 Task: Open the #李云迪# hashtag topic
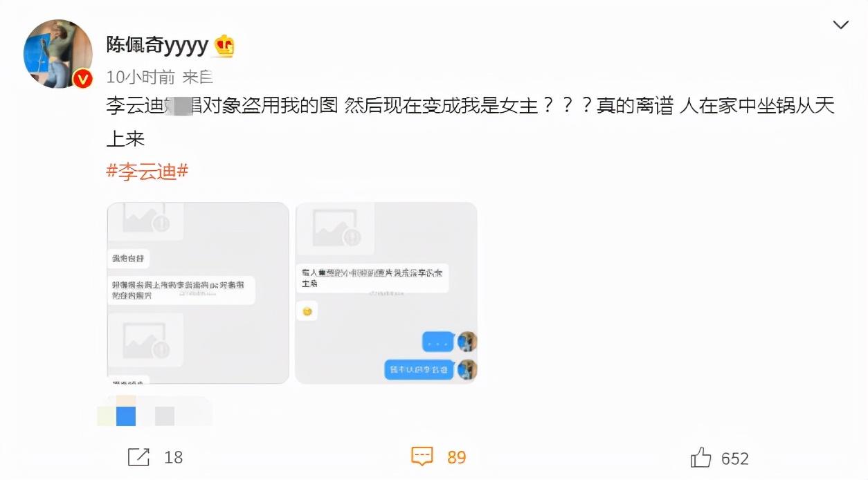[x=147, y=171]
